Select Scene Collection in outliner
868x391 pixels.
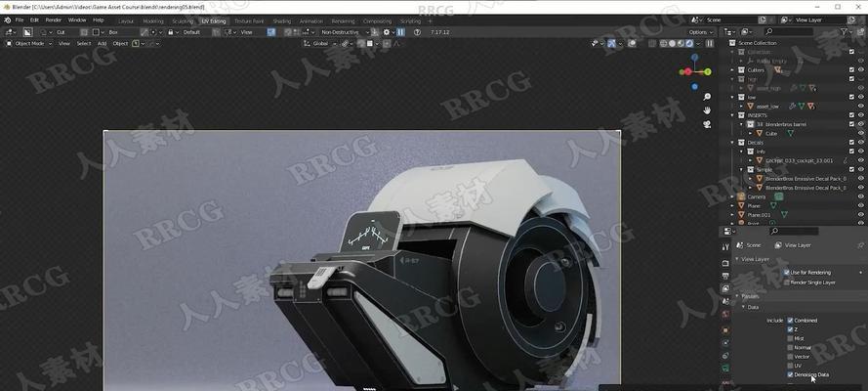tap(758, 43)
